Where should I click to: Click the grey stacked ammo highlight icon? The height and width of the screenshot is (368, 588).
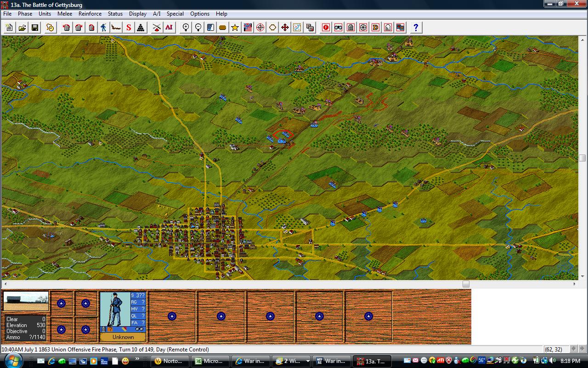click(351, 28)
